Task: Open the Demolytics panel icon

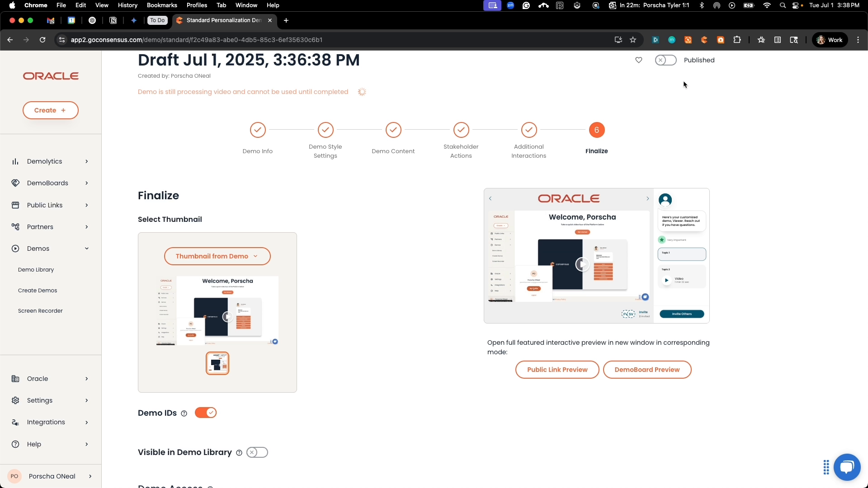Action: 15,161
